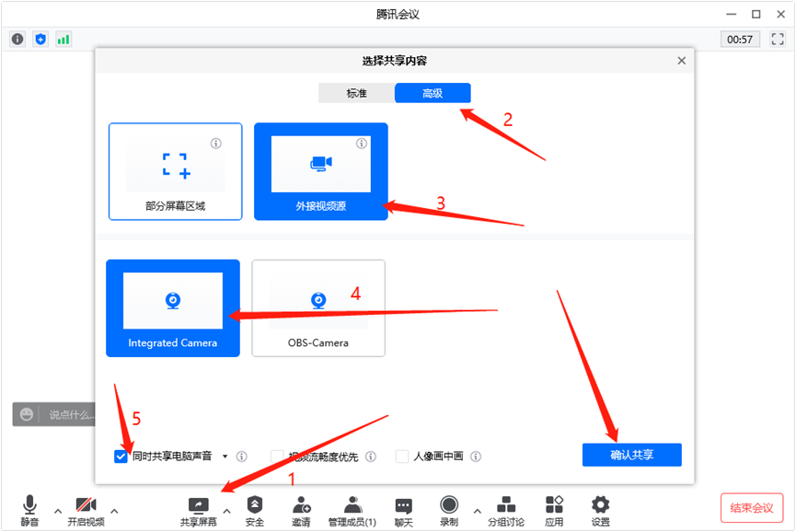
Task: Enable 人像画中画 checkbox
Action: [x=402, y=457]
